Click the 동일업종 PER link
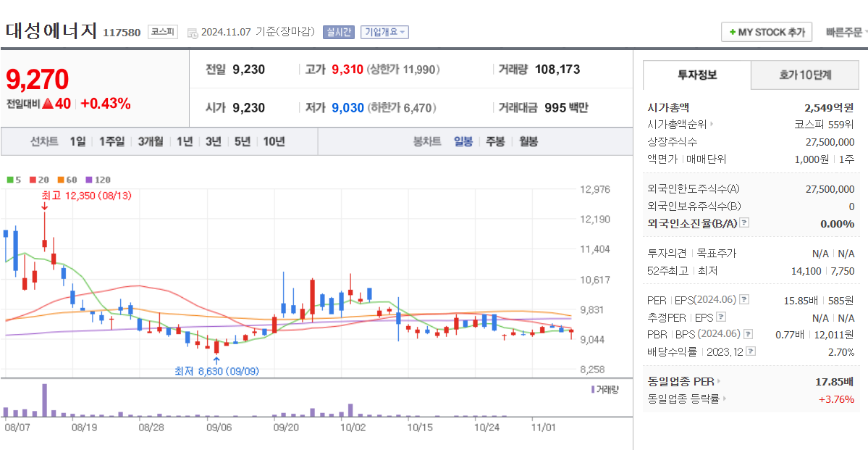Image resolution: width=868 pixels, height=450 pixels. 684,381
